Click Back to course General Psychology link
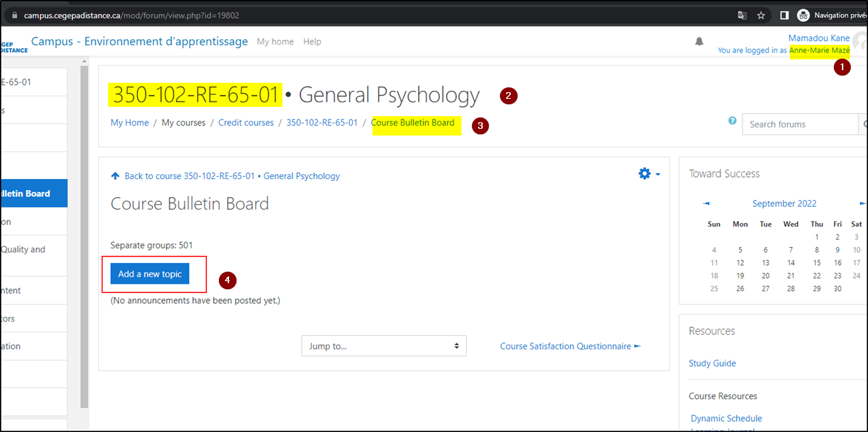 pyautogui.click(x=232, y=176)
